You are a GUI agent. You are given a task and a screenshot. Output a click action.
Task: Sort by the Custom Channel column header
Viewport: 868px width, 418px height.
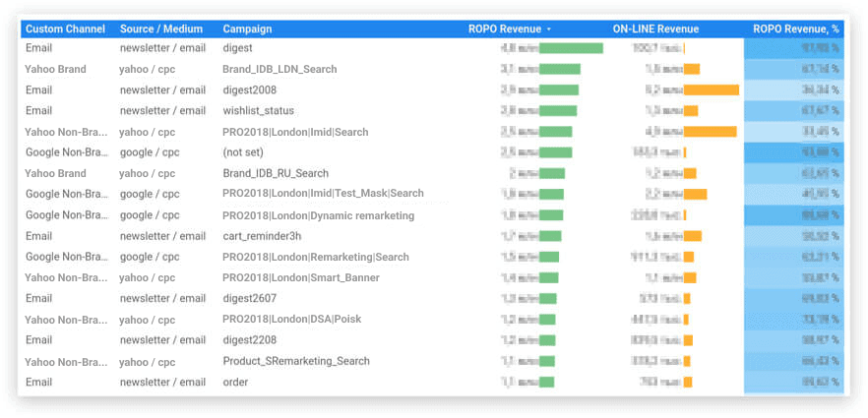tap(65, 30)
